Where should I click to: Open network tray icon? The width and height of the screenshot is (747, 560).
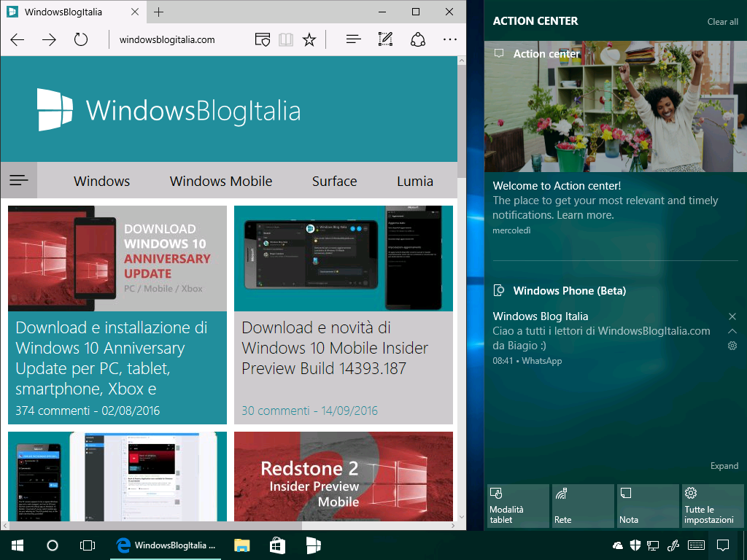(x=653, y=545)
